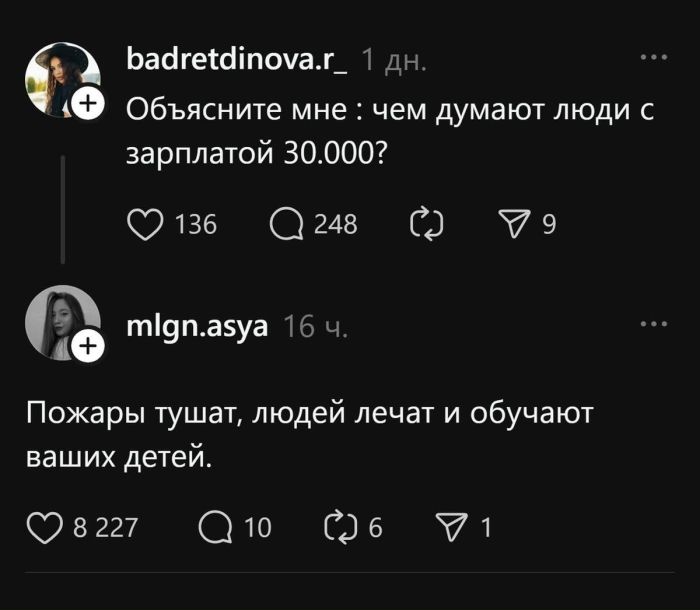
Task: Open more options menu for badretdinova.r_ post
Action: tap(653, 58)
